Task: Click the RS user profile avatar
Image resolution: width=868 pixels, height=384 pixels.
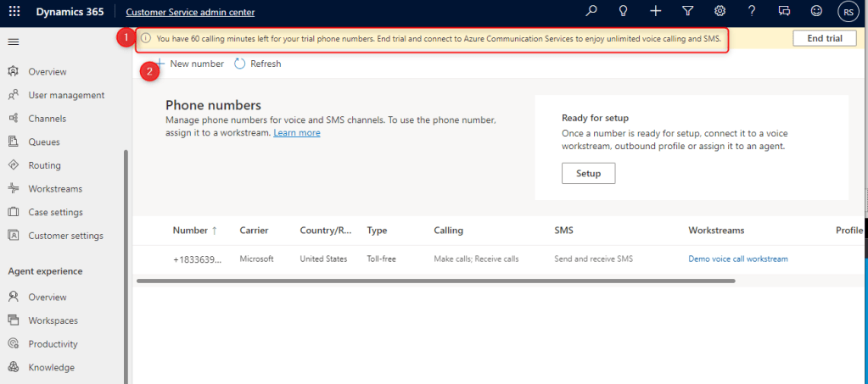Action: [x=848, y=12]
